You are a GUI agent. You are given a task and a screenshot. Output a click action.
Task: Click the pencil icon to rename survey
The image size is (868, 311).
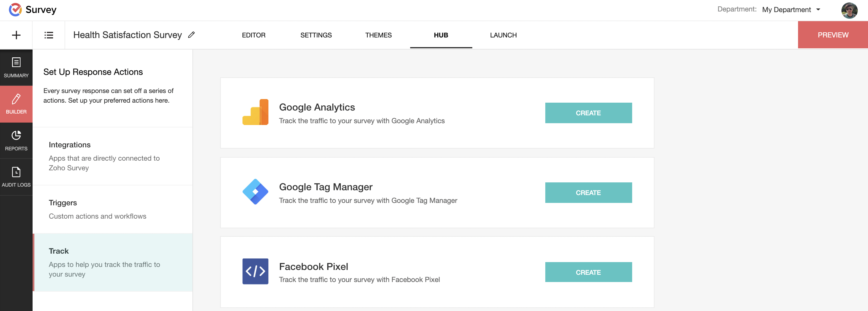192,35
